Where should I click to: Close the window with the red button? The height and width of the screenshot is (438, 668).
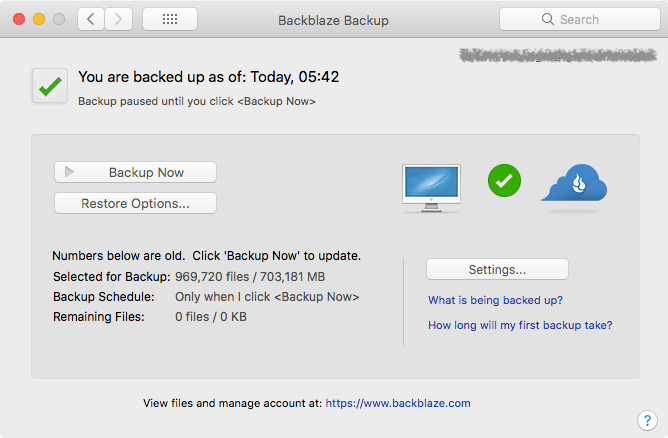click(x=19, y=19)
